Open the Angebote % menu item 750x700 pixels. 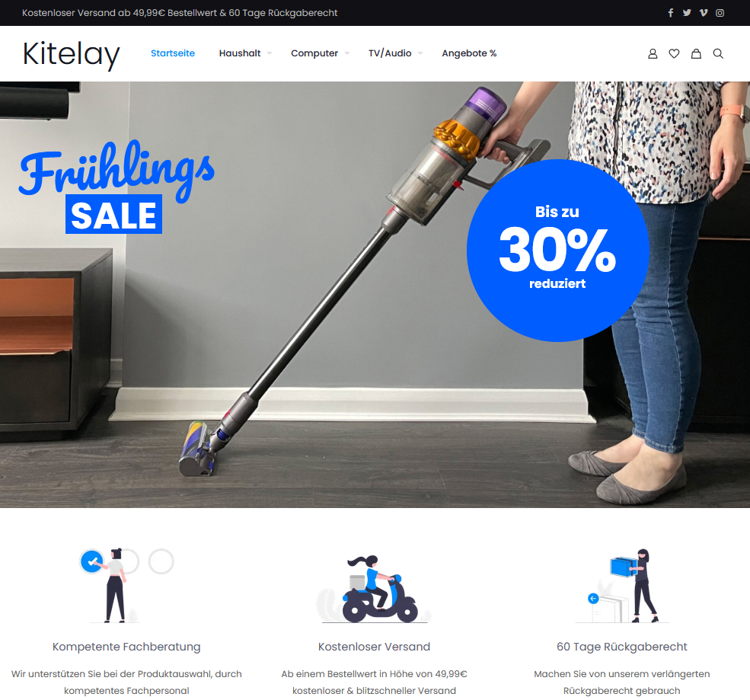click(469, 53)
